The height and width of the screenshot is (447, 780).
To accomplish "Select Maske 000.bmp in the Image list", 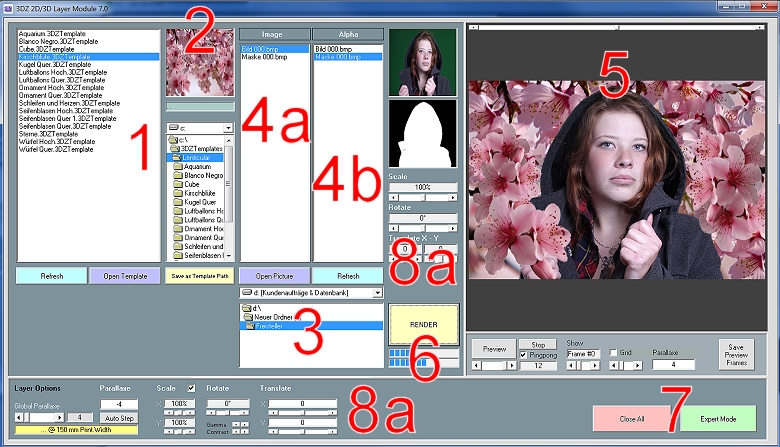I will (260, 57).
